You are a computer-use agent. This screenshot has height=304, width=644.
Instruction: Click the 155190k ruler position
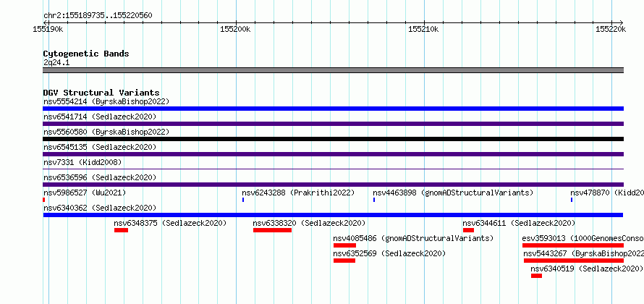(48, 29)
